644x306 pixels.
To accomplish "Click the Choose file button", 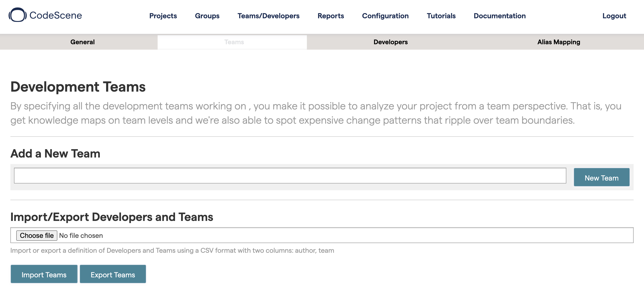I will tap(37, 235).
